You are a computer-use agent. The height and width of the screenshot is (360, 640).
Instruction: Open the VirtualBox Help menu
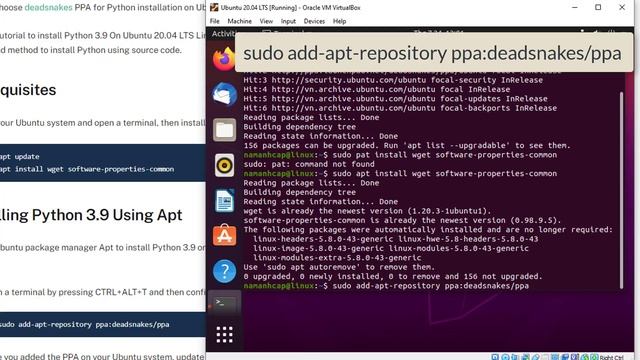pos(339,21)
